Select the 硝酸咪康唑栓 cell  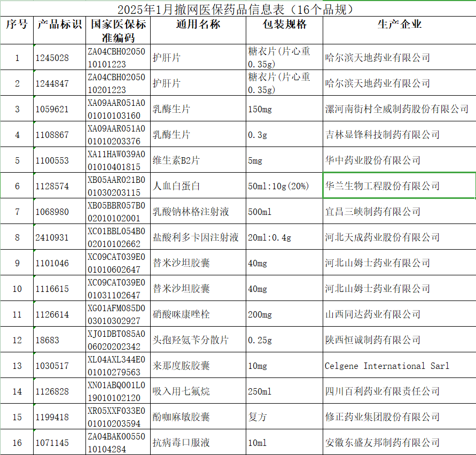[x=198, y=314]
